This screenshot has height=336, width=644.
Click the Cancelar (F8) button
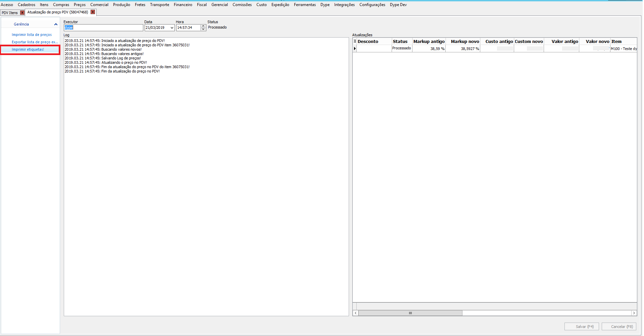[619, 327]
